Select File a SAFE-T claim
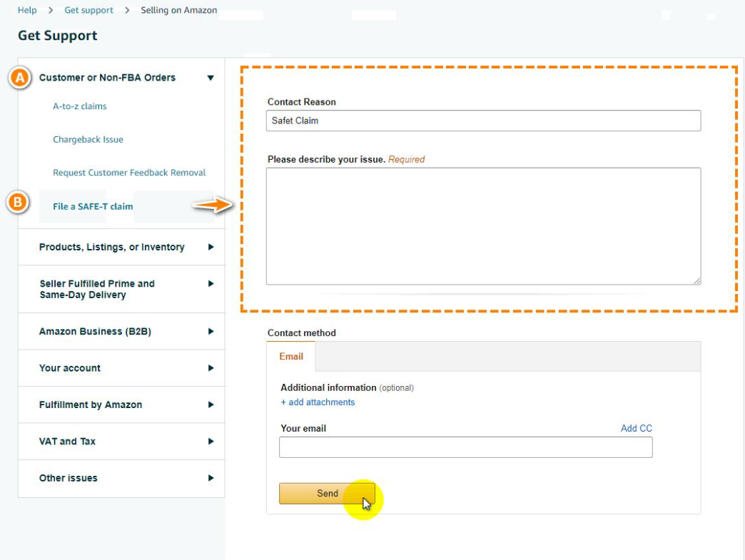 click(x=93, y=207)
